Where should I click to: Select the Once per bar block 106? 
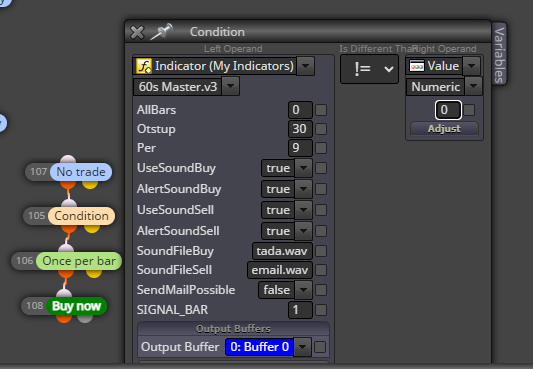point(79,261)
